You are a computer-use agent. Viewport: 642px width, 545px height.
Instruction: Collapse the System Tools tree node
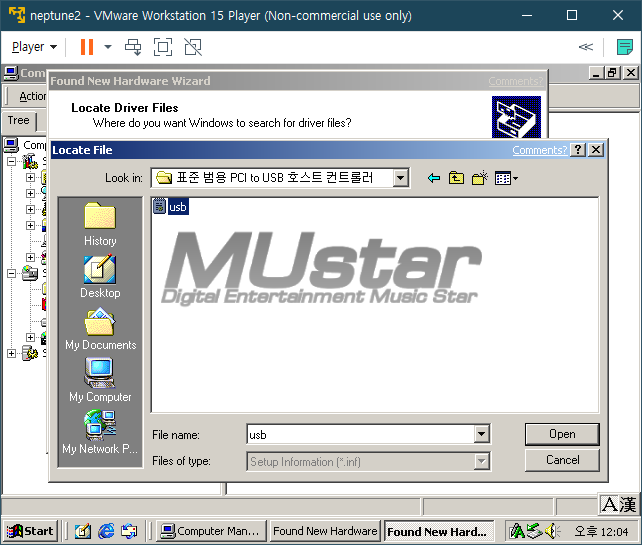coord(11,161)
